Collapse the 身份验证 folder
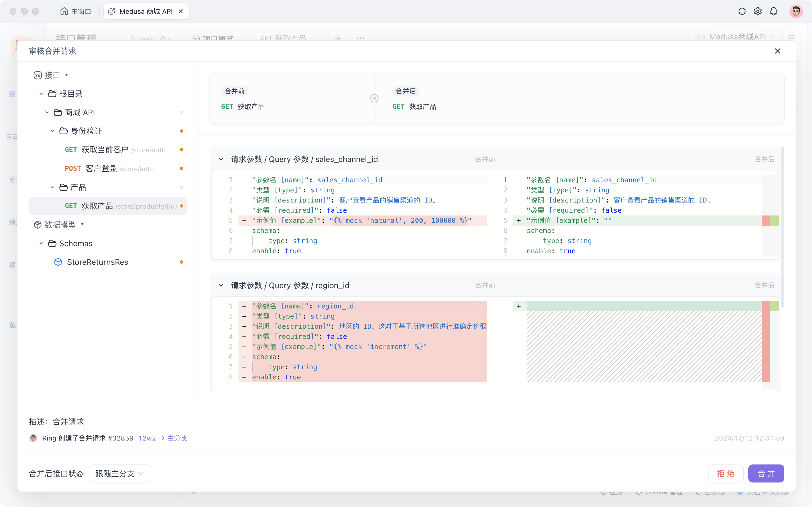Image resolution: width=812 pixels, height=507 pixels. [52, 131]
